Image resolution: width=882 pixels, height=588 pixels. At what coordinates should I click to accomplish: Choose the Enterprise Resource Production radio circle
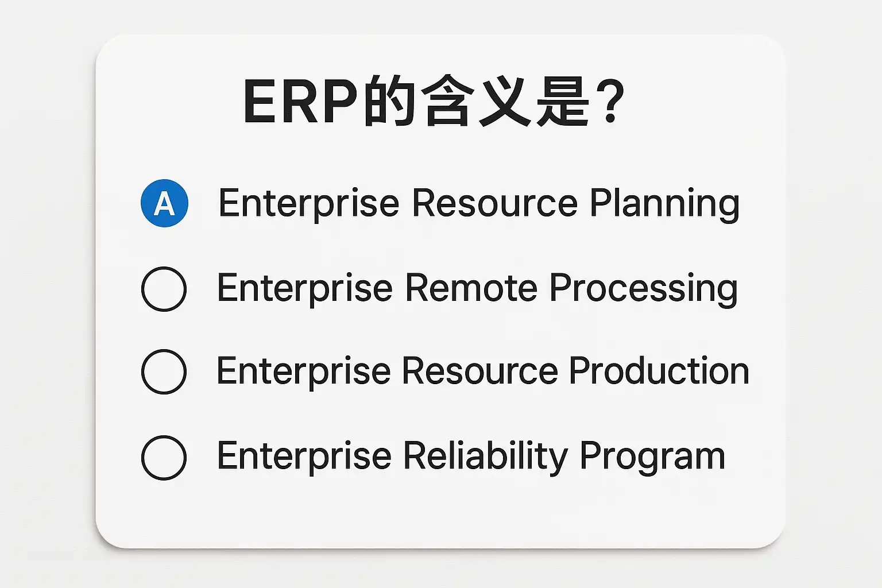[x=164, y=372]
